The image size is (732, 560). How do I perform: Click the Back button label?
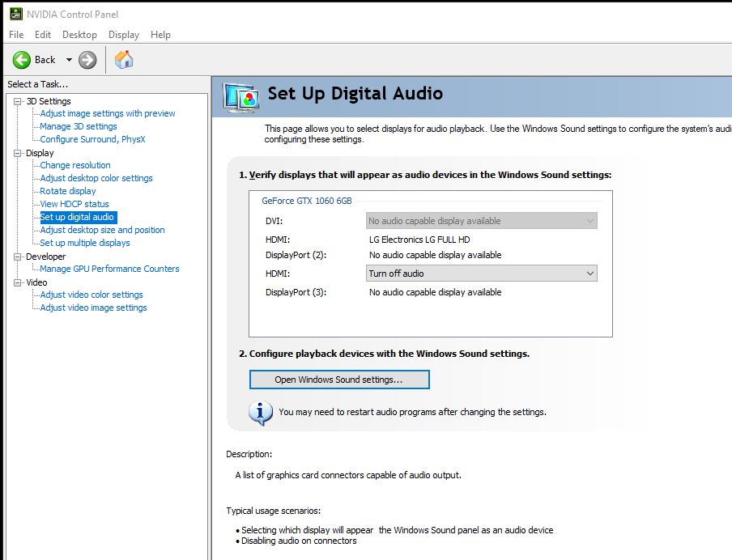pyautogui.click(x=45, y=60)
